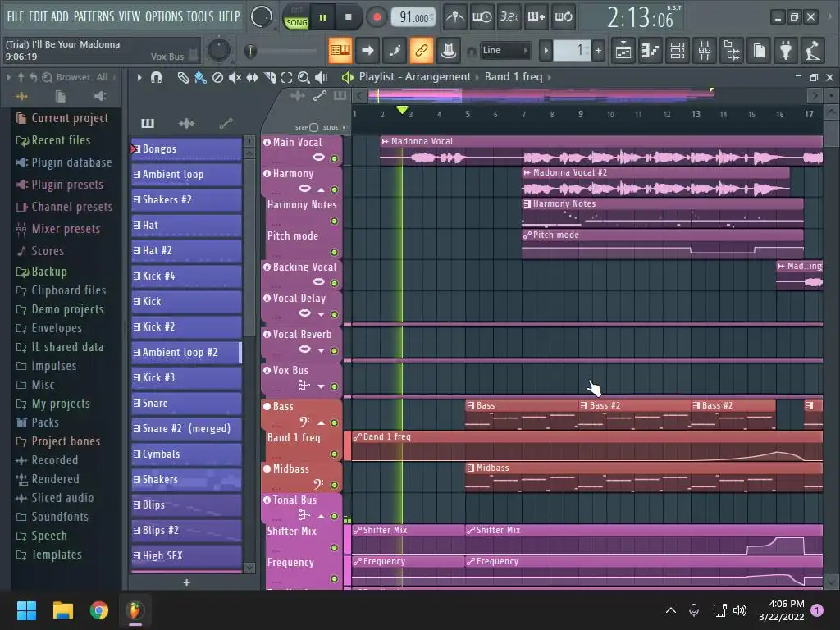This screenshot has width=840, height=630.
Task: Click the stop button in transport
Action: (348, 18)
